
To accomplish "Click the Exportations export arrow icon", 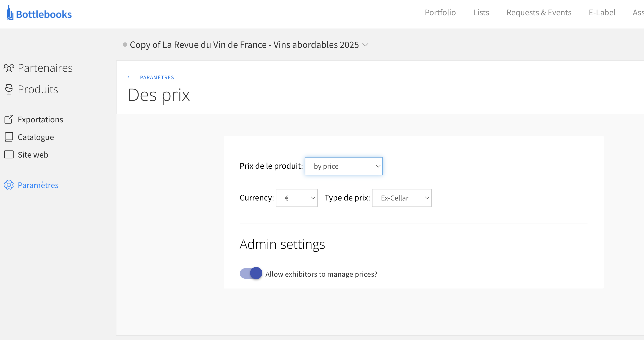I will coord(9,119).
